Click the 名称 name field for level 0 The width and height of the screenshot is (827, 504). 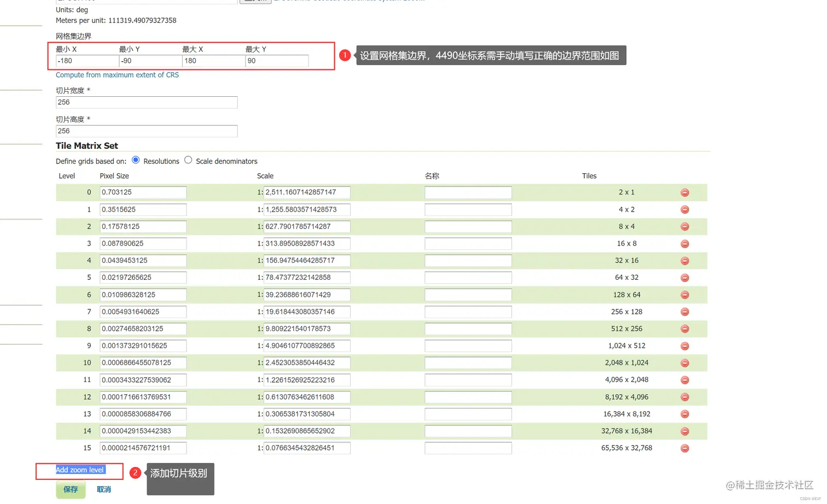pos(468,192)
